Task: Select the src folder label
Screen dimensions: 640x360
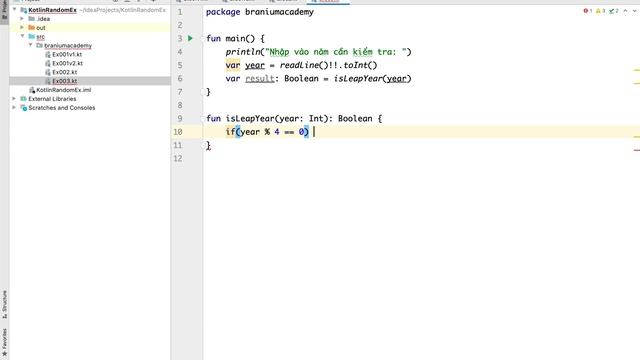Action: click(40, 37)
